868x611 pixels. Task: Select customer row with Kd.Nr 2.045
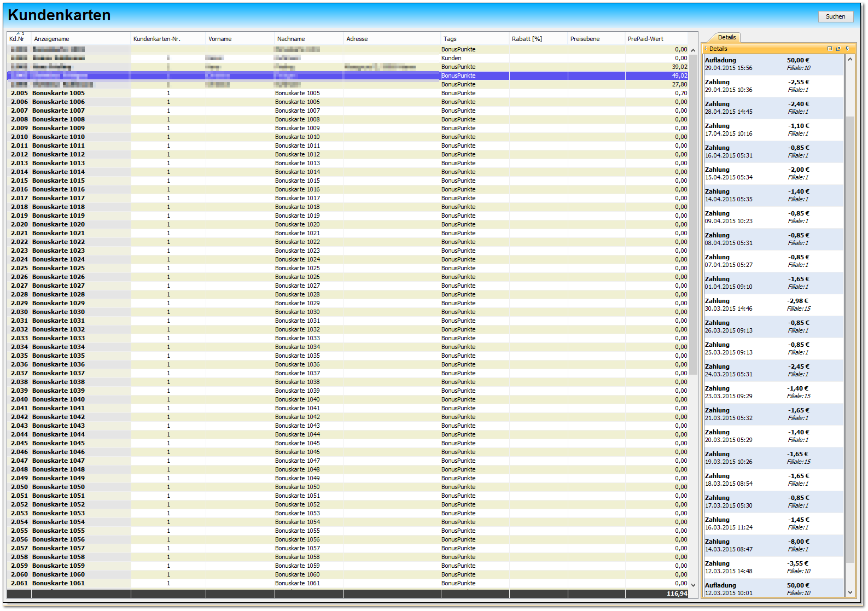click(59, 443)
